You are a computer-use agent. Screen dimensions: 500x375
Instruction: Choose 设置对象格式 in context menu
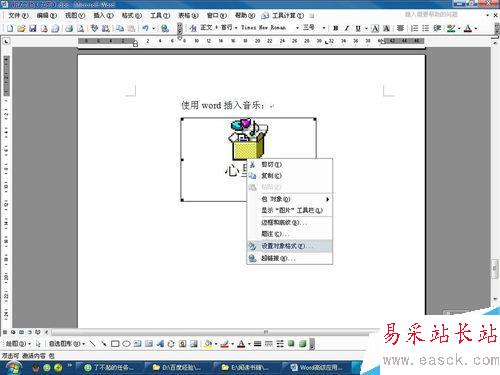pos(290,246)
